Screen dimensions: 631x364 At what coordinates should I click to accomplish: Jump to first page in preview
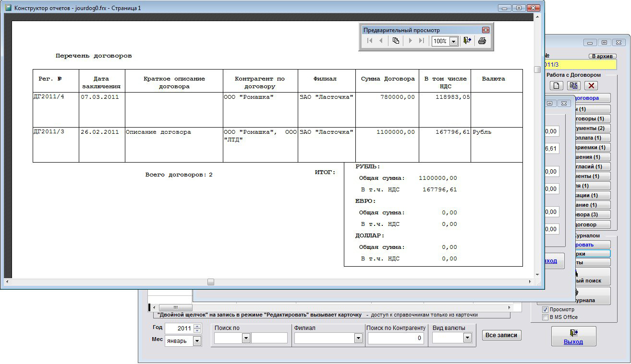point(369,41)
